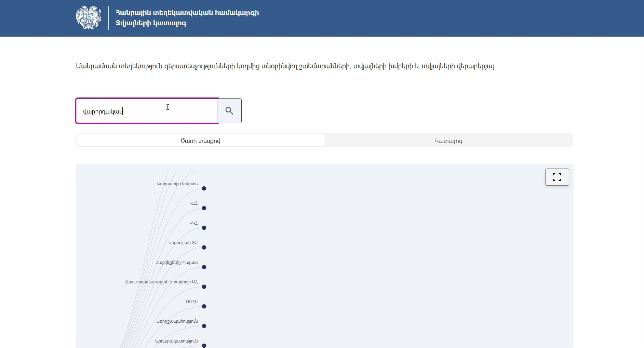The width and height of the screenshot is (644, 348).
Task: Switch to the Կատալոգ tab
Action: 449,141
